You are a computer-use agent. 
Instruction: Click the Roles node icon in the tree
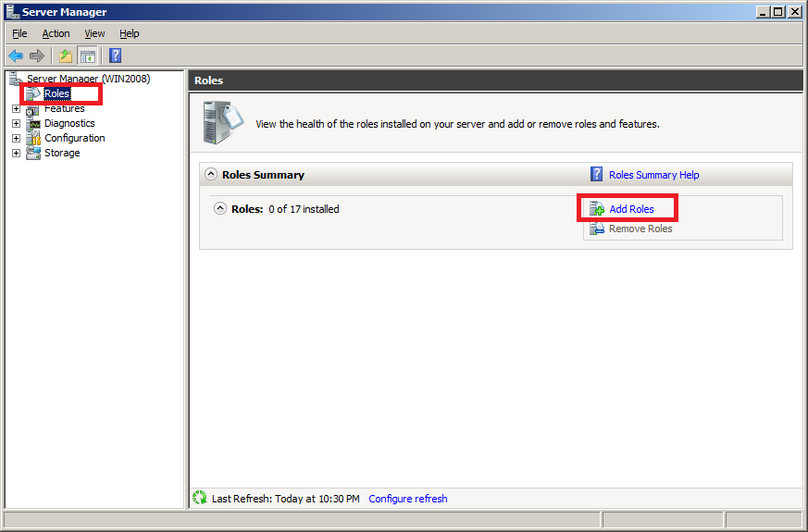click(x=33, y=93)
